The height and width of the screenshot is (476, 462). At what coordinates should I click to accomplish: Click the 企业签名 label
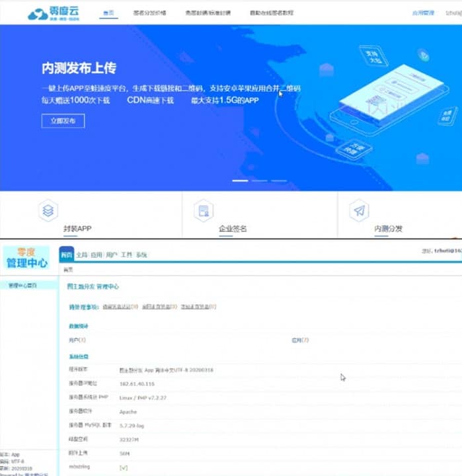coord(233,229)
